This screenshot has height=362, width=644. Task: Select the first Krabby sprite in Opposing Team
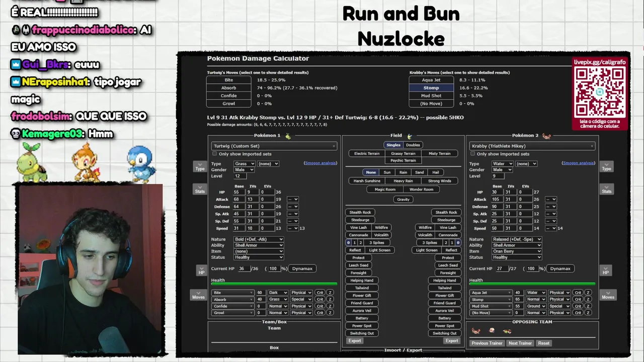pyautogui.click(x=475, y=331)
